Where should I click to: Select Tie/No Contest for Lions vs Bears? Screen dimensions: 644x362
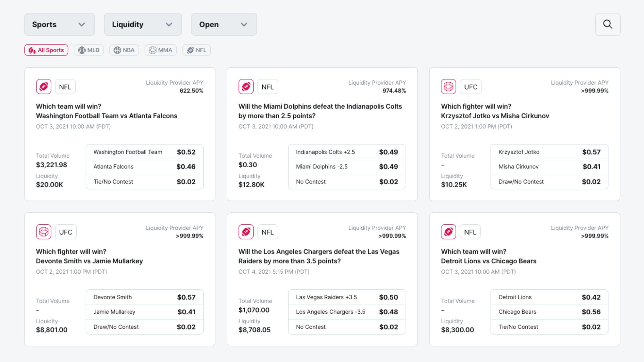[x=550, y=326]
